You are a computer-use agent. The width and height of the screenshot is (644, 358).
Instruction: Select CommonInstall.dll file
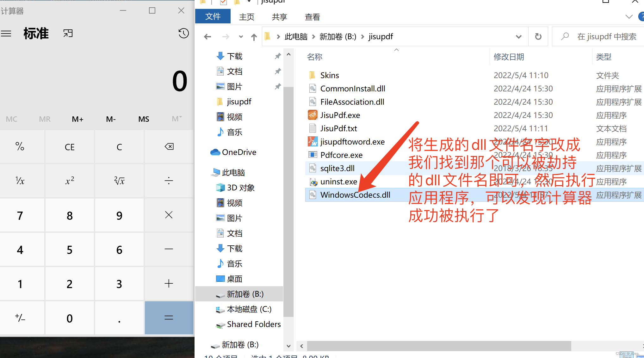(353, 89)
